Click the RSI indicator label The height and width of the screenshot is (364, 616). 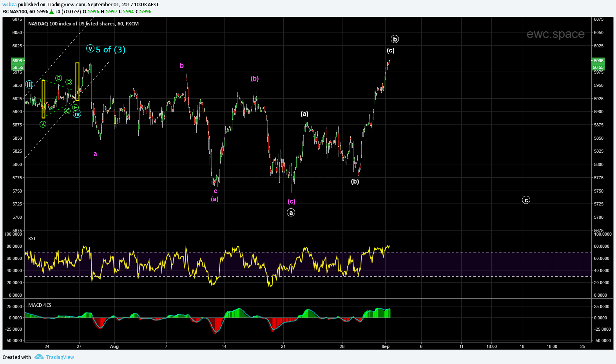click(32, 238)
